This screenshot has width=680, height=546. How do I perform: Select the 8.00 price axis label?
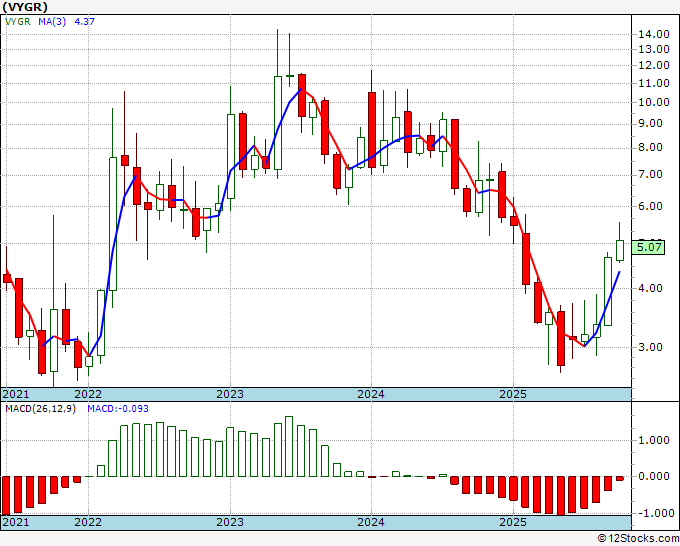point(650,147)
